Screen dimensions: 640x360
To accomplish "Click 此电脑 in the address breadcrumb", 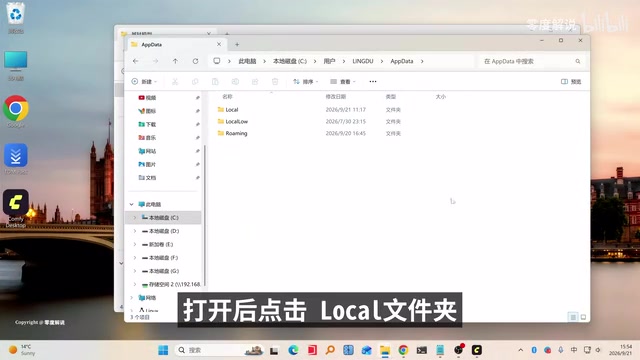I will point(247,61).
